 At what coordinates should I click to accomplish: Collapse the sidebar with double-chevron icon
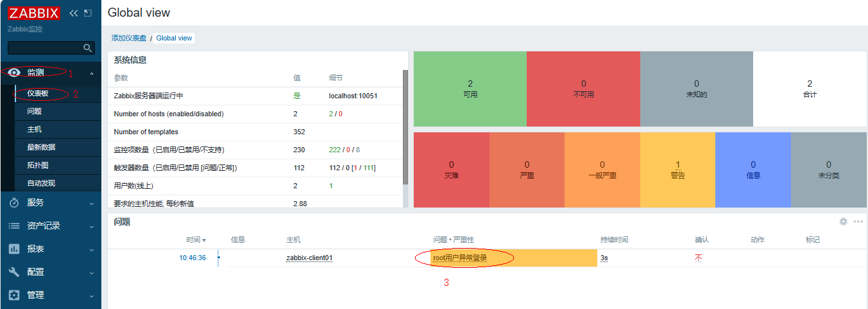pos(73,13)
